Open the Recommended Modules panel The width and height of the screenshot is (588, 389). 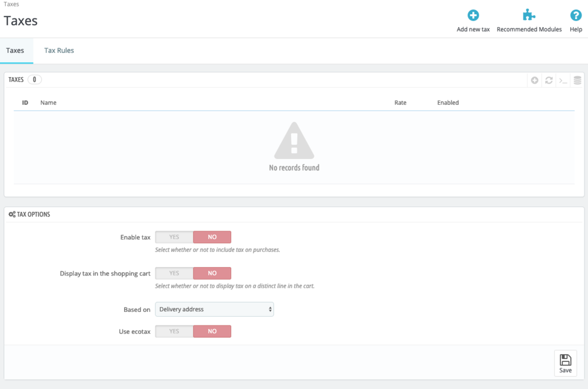529,15
